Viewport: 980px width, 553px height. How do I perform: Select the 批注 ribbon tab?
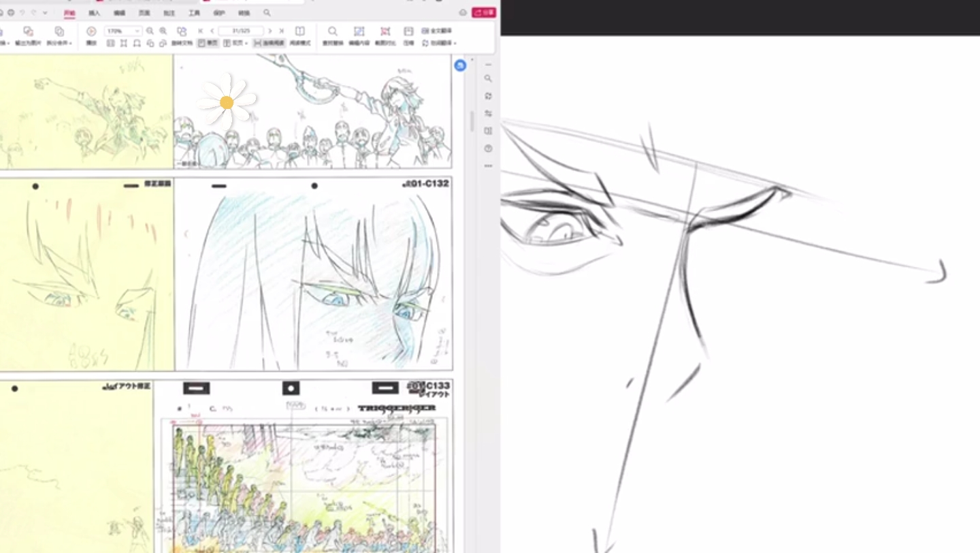coord(169,13)
